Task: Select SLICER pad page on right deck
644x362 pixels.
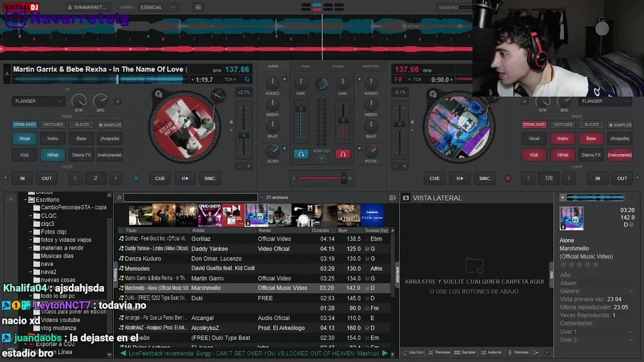Action: click(x=591, y=125)
